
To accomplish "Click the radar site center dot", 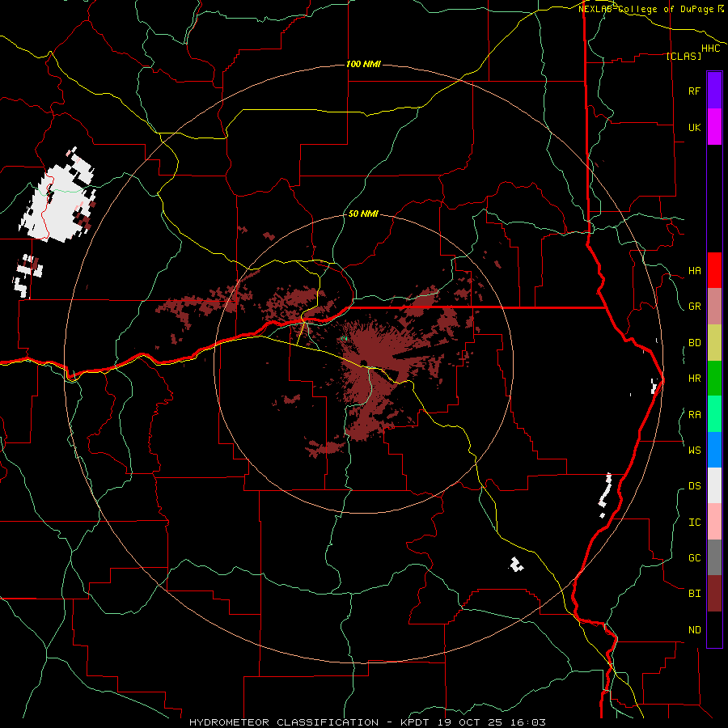I will coord(363,363).
